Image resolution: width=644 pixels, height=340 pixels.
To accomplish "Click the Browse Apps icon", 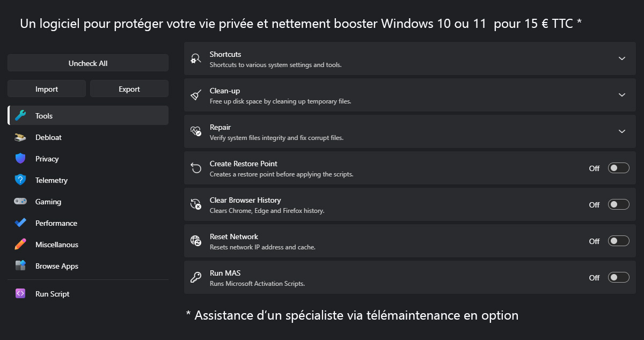I will pyautogui.click(x=20, y=266).
